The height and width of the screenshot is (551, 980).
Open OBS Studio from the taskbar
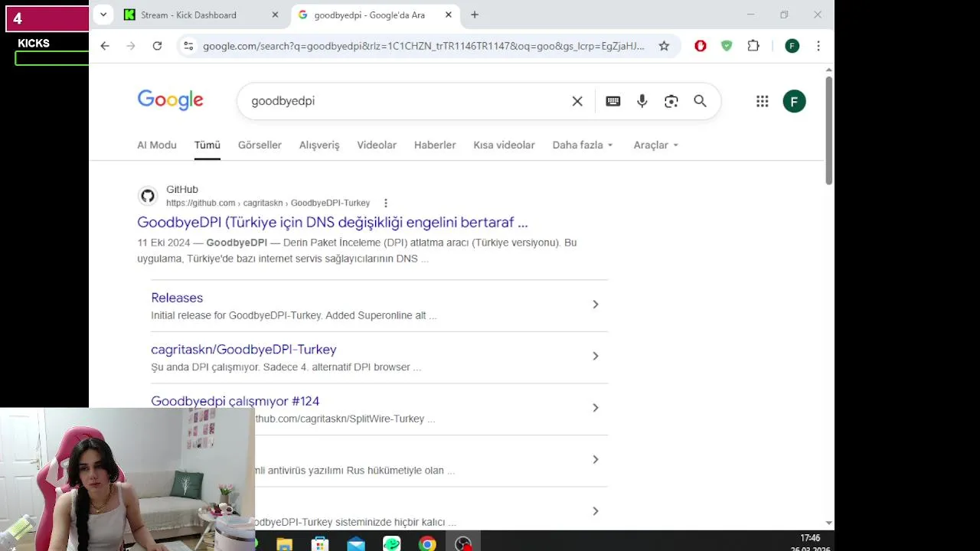coord(463,544)
